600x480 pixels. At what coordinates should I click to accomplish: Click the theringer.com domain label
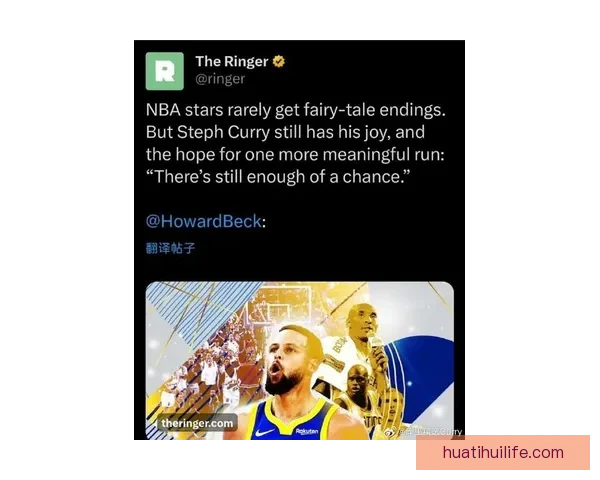click(x=197, y=423)
